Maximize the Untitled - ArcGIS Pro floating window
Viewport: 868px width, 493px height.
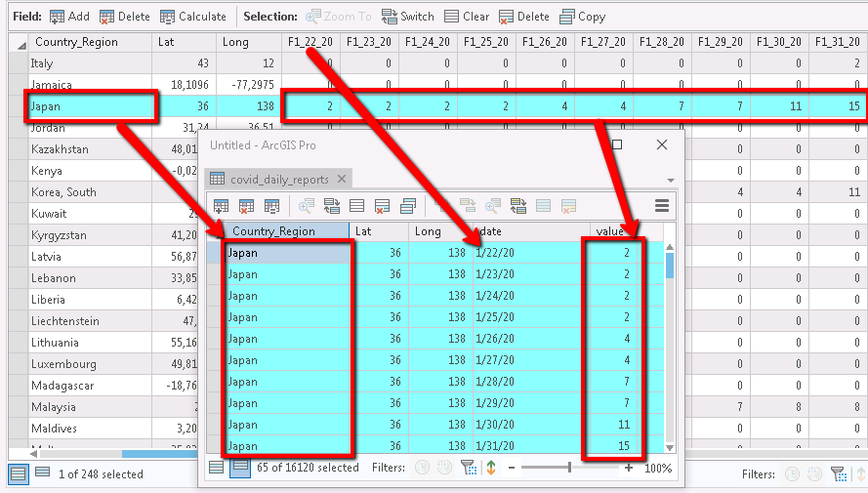(617, 144)
